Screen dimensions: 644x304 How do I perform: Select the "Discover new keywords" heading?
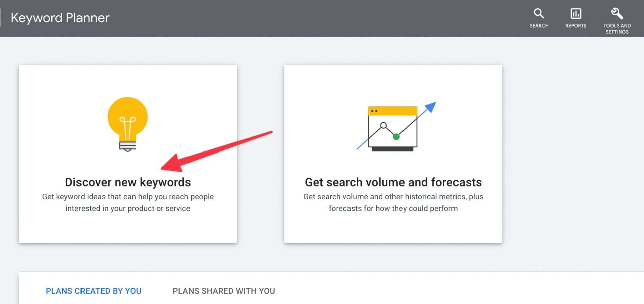(x=128, y=182)
